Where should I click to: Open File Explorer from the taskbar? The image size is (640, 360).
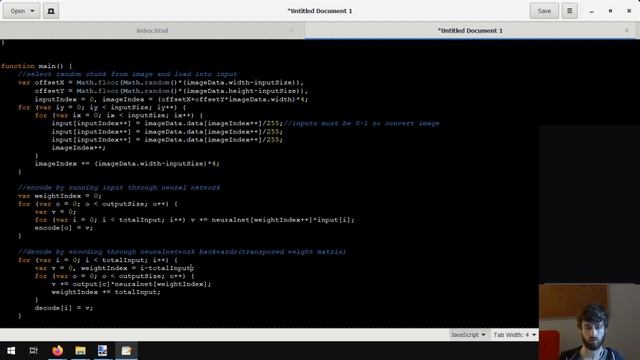point(80,351)
